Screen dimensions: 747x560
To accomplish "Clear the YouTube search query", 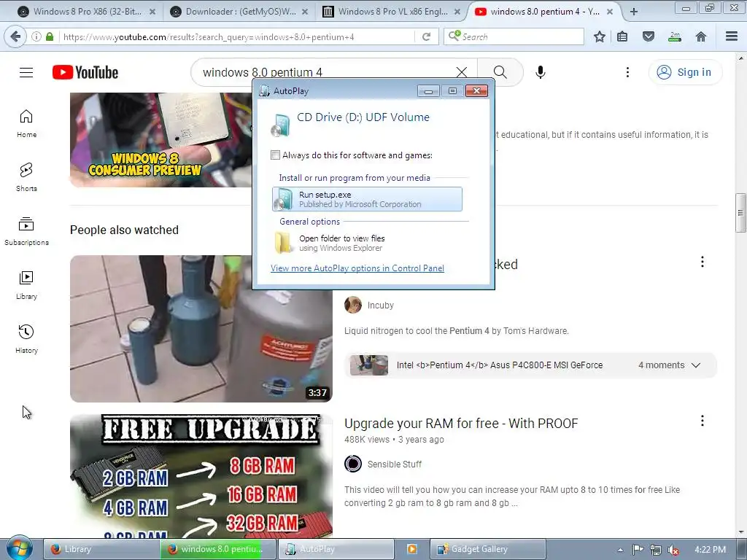I will click(x=461, y=72).
